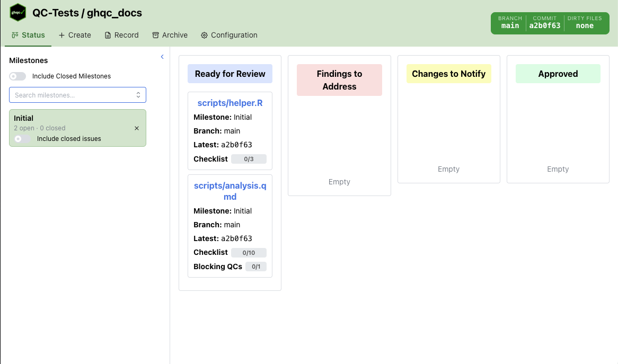
Task: Click helper.R checklist progress 0/3
Action: pos(249,159)
